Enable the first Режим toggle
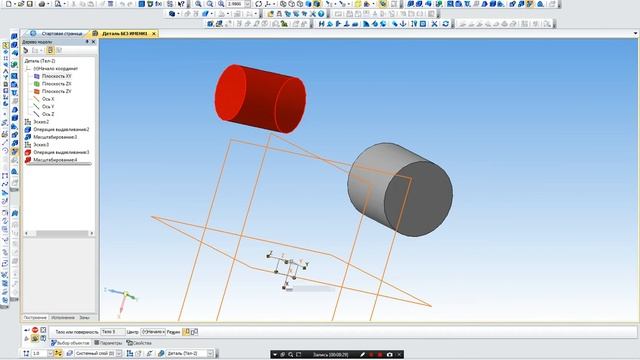 (x=186, y=332)
